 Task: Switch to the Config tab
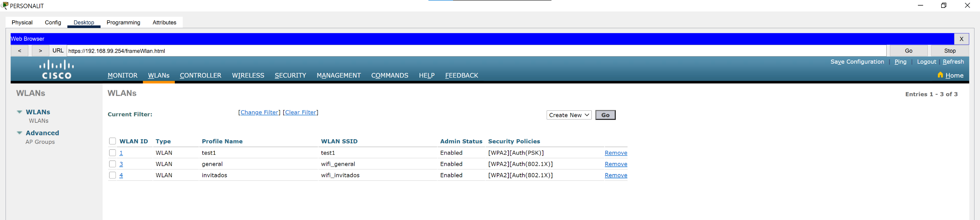53,22
